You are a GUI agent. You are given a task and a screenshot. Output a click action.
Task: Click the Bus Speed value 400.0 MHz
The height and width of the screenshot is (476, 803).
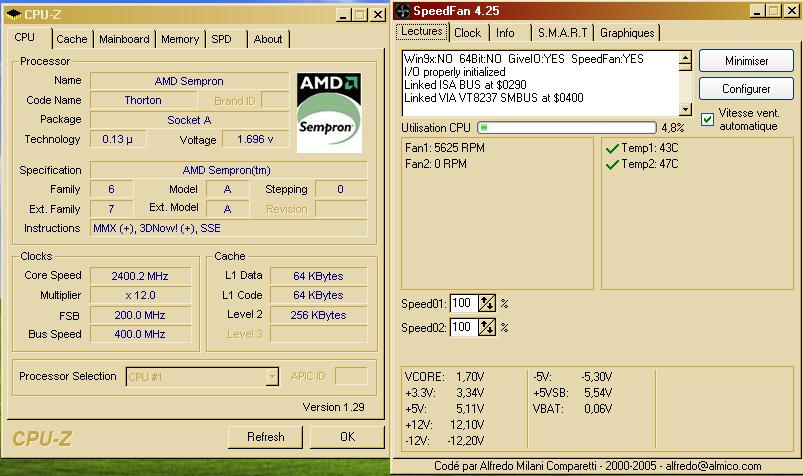coord(140,334)
